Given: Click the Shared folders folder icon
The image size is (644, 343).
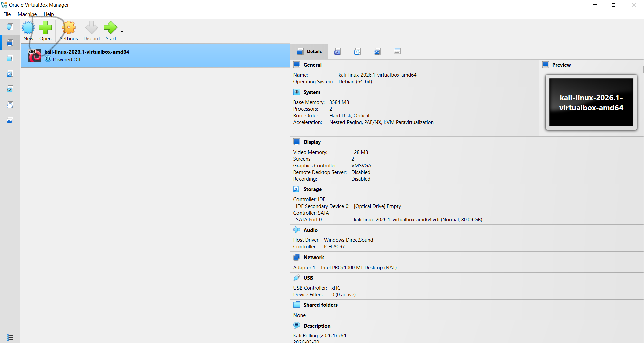Looking at the screenshot, I should [297, 305].
